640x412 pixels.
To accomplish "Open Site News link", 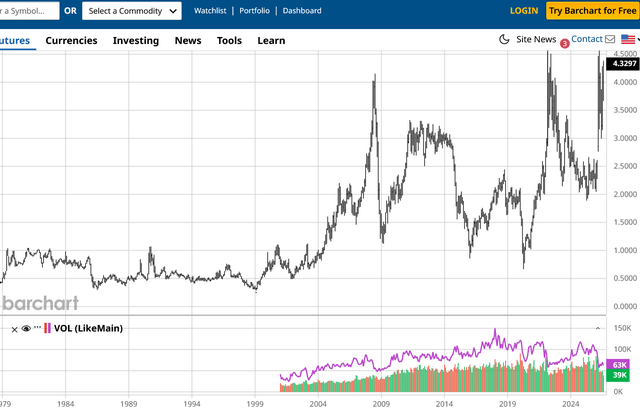I will click(536, 39).
